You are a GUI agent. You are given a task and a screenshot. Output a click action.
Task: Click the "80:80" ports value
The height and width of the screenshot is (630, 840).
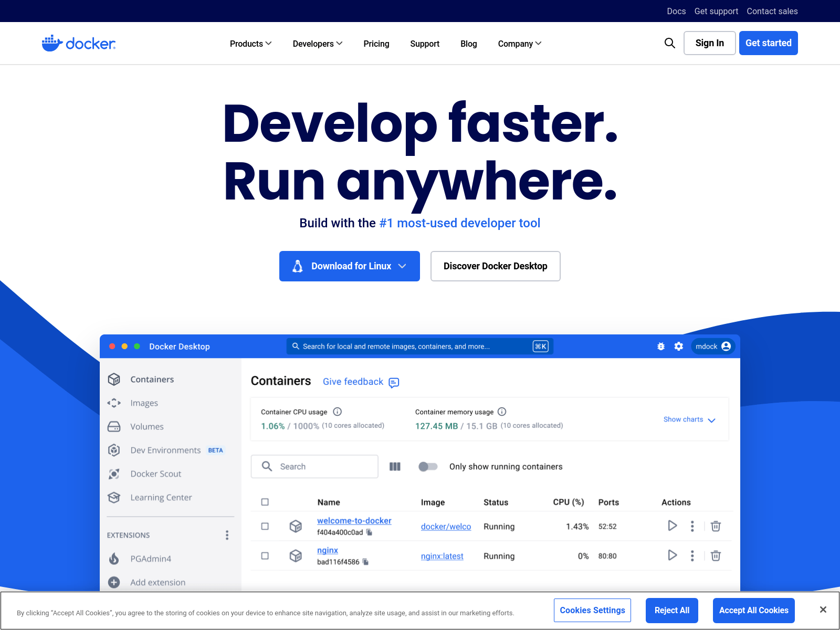(x=607, y=556)
